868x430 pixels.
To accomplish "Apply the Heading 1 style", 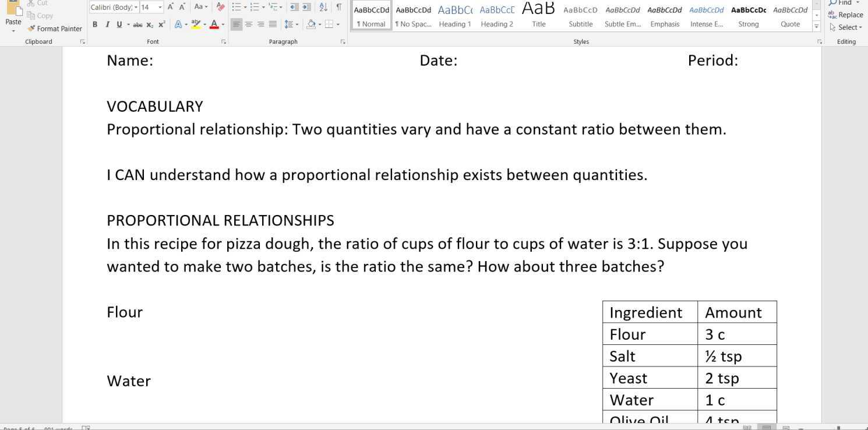I will coord(455,15).
